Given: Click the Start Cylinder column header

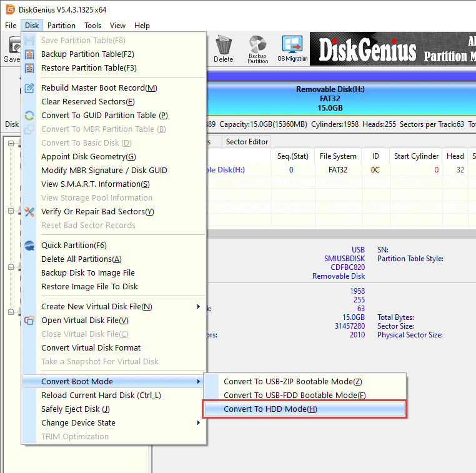Looking at the screenshot, I should point(416,156).
